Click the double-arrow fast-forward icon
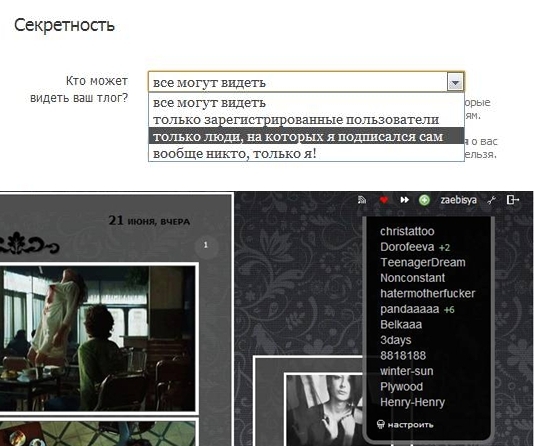The height and width of the screenshot is (446, 534). (x=404, y=200)
